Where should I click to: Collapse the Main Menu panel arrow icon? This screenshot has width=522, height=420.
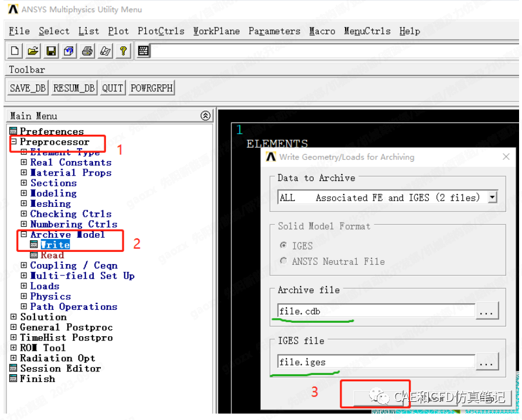206,115
